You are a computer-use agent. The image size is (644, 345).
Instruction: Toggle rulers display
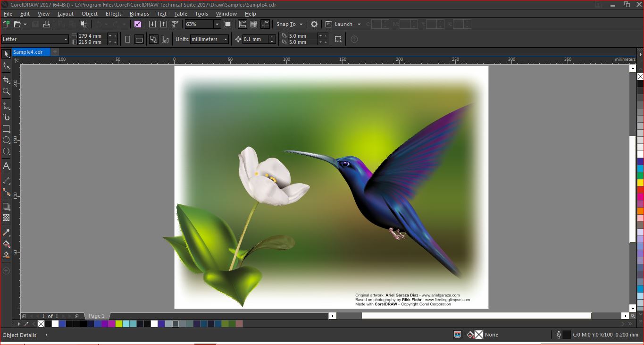click(243, 24)
